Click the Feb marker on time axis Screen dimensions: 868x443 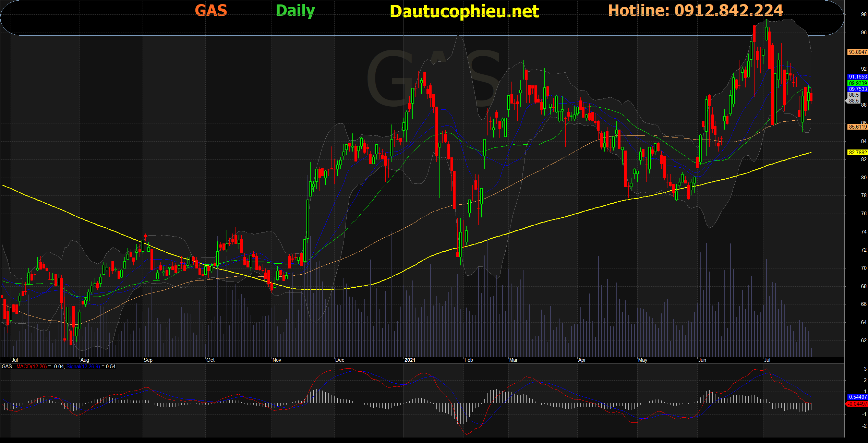click(x=469, y=360)
